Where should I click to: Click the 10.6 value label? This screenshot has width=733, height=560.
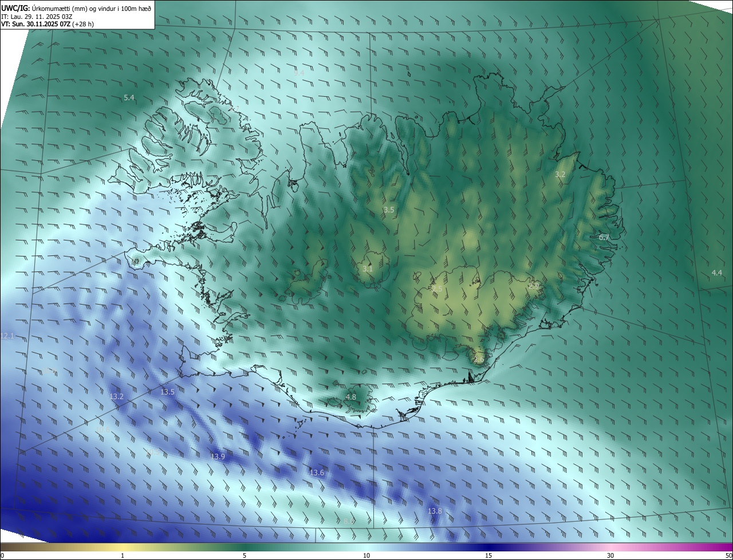pos(103,429)
